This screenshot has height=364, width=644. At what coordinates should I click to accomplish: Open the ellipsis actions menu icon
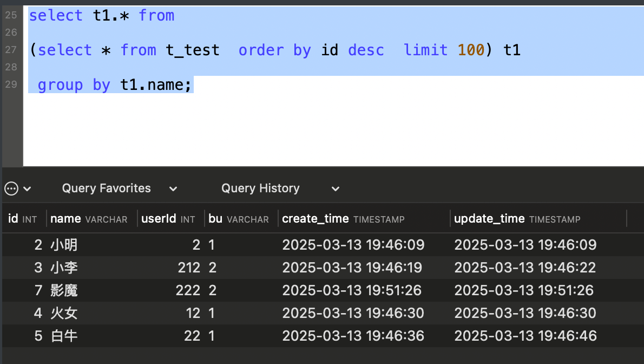pos(11,189)
